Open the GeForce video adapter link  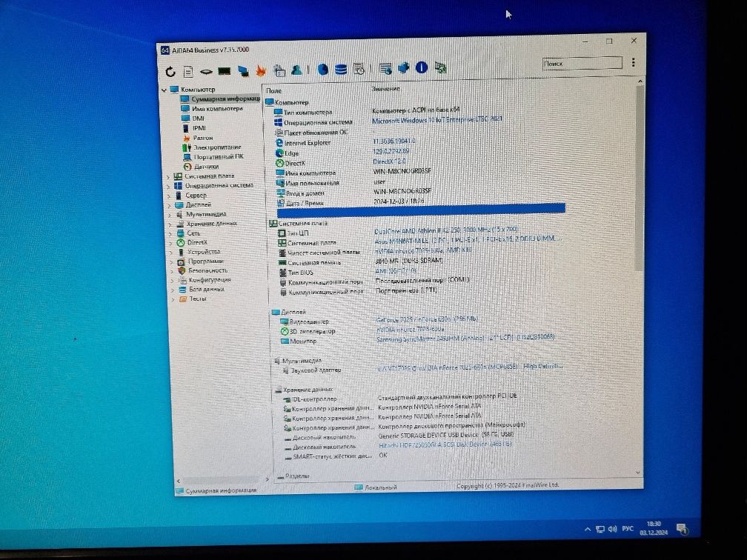pos(428,319)
